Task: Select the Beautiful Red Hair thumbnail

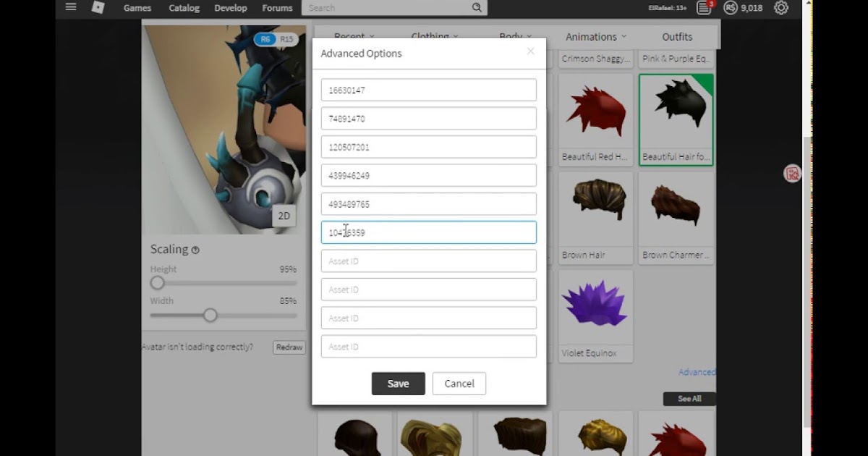Action: coord(597,112)
